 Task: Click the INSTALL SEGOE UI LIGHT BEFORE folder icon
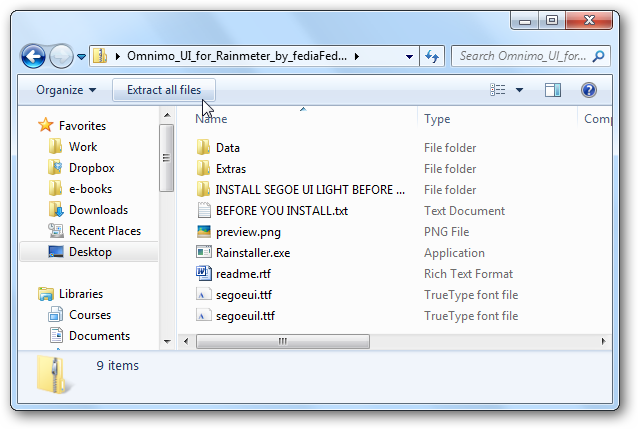(203, 189)
